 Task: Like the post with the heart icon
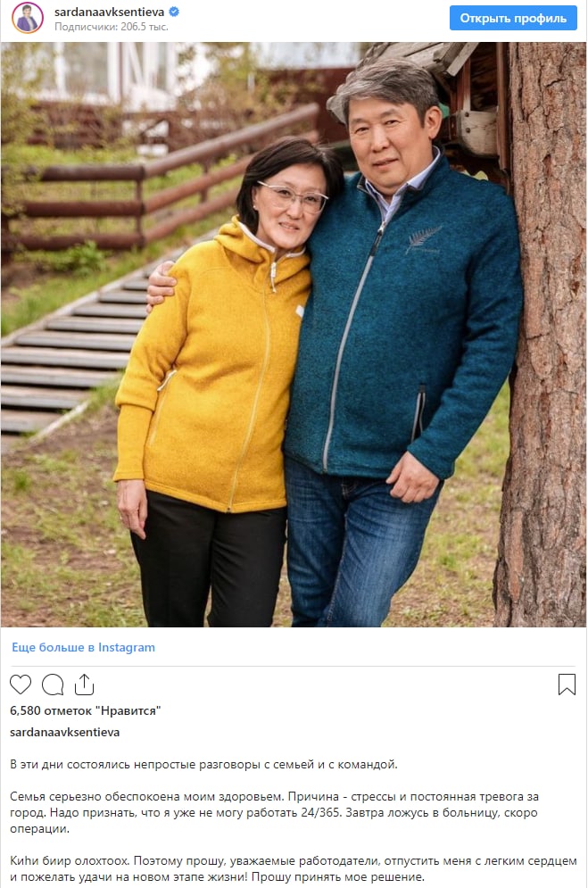[x=21, y=685]
